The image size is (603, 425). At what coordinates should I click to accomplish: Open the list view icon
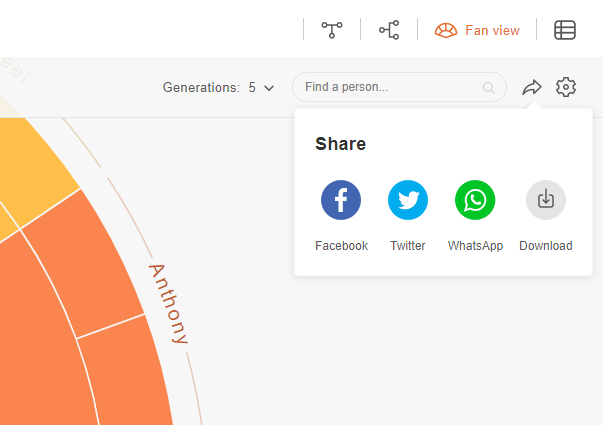pos(565,30)
